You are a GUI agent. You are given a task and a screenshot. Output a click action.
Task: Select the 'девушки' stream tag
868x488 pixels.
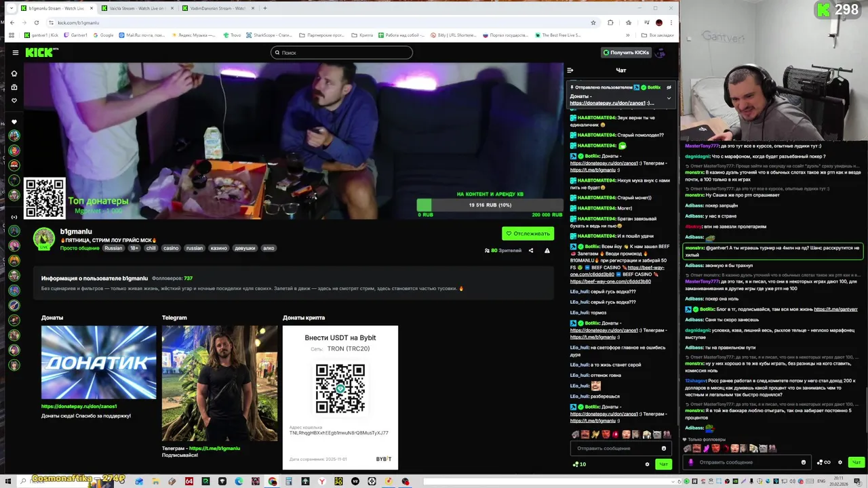[x=245, y=248]
